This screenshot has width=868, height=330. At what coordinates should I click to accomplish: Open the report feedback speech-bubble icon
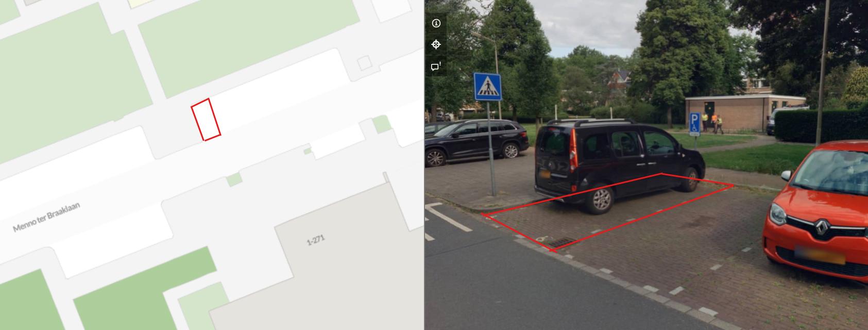click(436, 66)
